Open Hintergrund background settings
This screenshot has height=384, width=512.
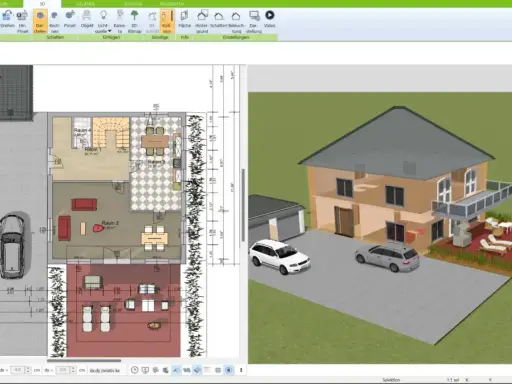202,21
